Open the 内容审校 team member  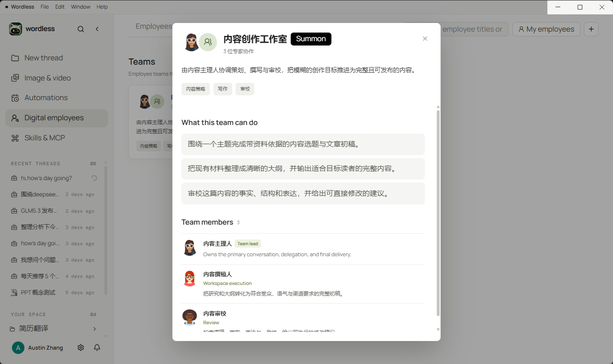coord(303,318)
